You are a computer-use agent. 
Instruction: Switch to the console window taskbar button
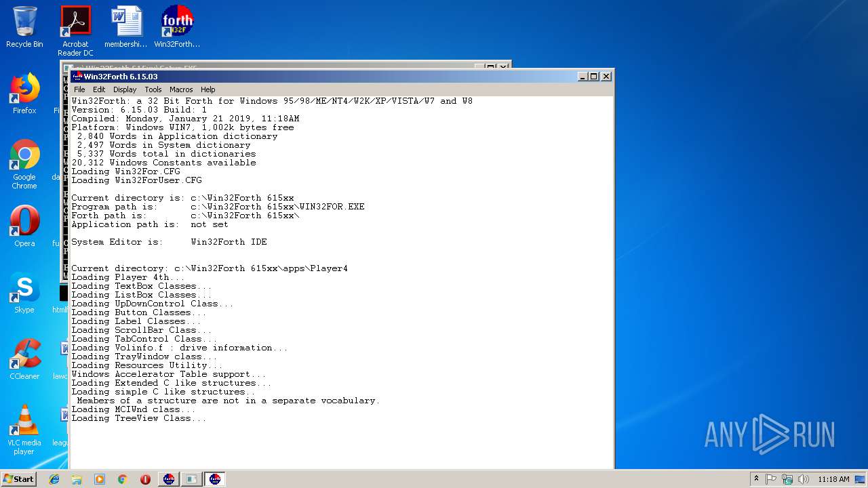[192, 479]
